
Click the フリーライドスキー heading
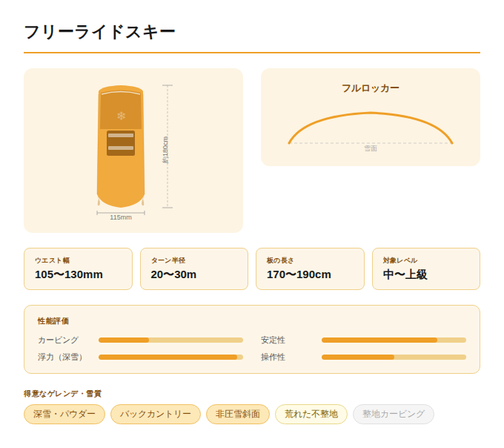point(99,33)
